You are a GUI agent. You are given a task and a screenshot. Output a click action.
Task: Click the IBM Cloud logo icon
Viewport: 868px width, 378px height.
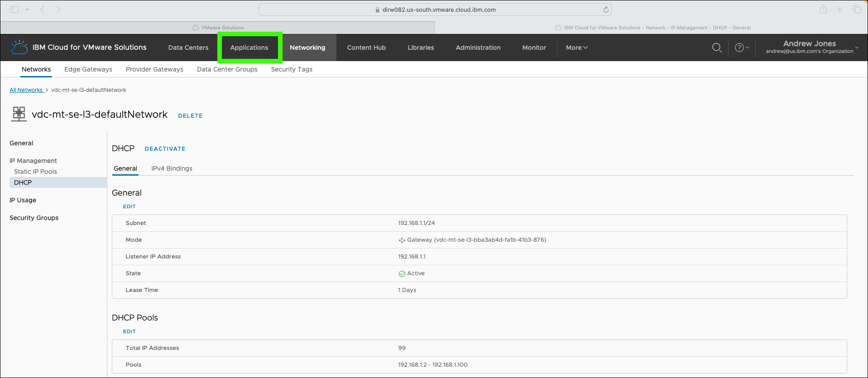19,47
